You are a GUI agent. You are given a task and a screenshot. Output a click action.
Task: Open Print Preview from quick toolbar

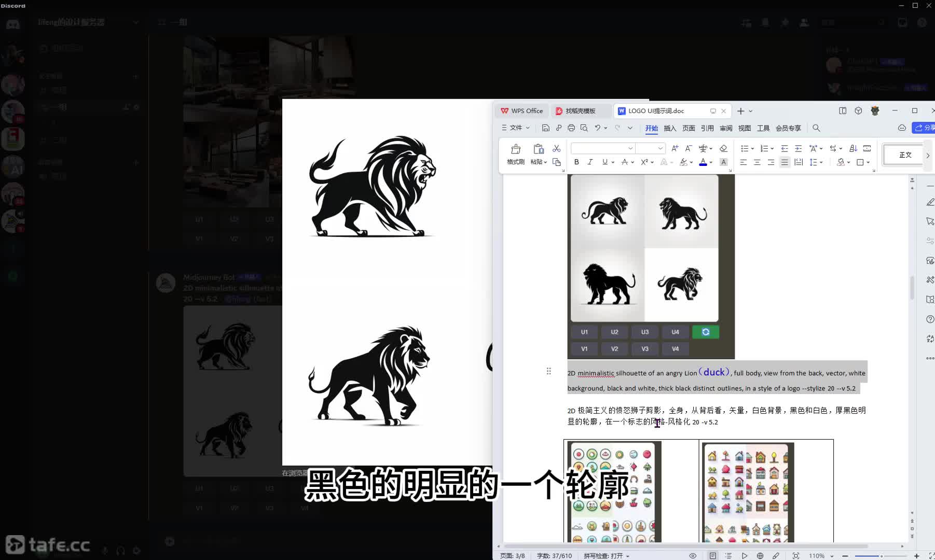(x=584, y=128)
